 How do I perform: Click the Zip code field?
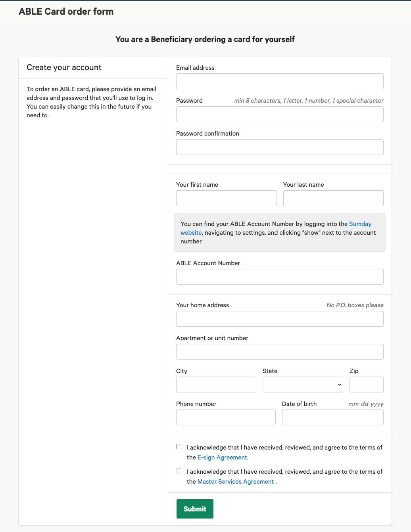point(366,385)
